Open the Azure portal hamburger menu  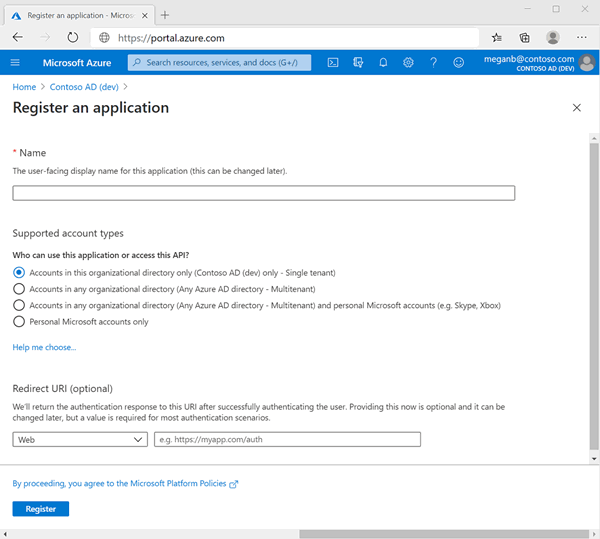coord(15,62)
